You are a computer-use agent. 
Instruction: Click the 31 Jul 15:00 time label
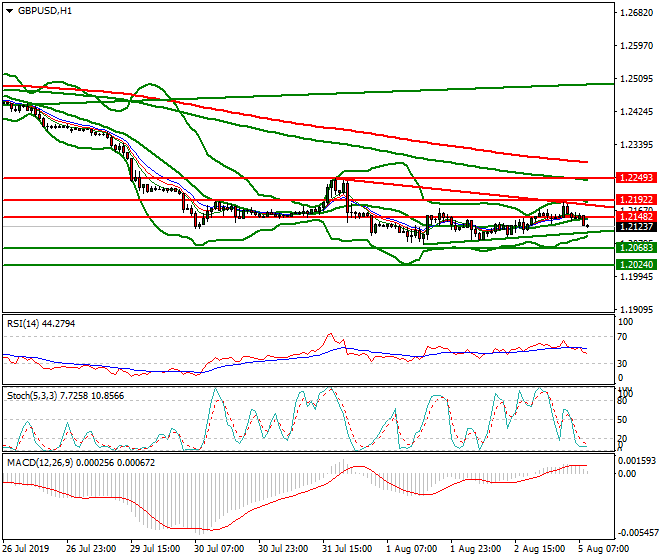click(x=347, y=549)
